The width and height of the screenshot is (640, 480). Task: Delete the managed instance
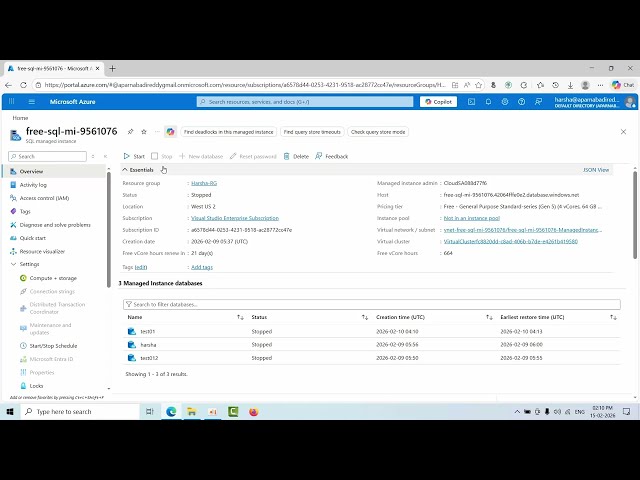click(296, 156)
